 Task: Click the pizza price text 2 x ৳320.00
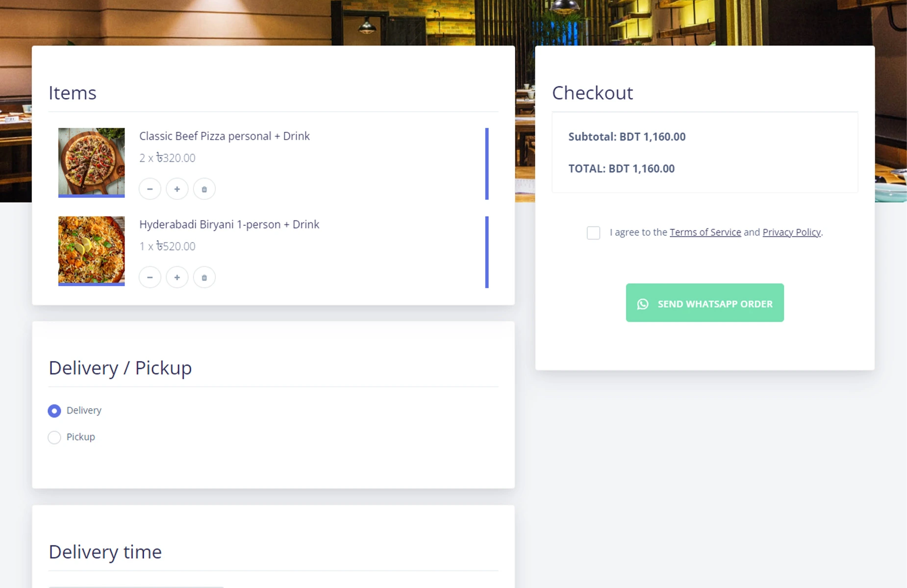pos(167,158)
